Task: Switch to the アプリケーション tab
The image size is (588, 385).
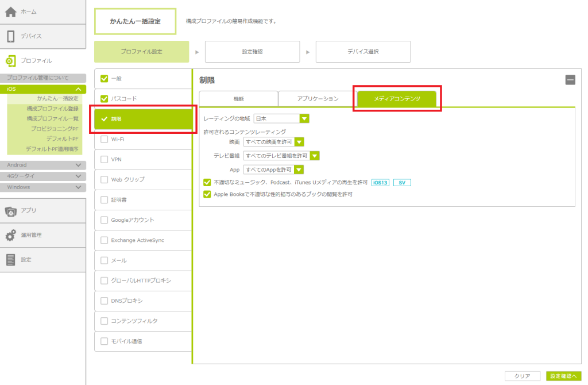Action: (x=318, y=99)
